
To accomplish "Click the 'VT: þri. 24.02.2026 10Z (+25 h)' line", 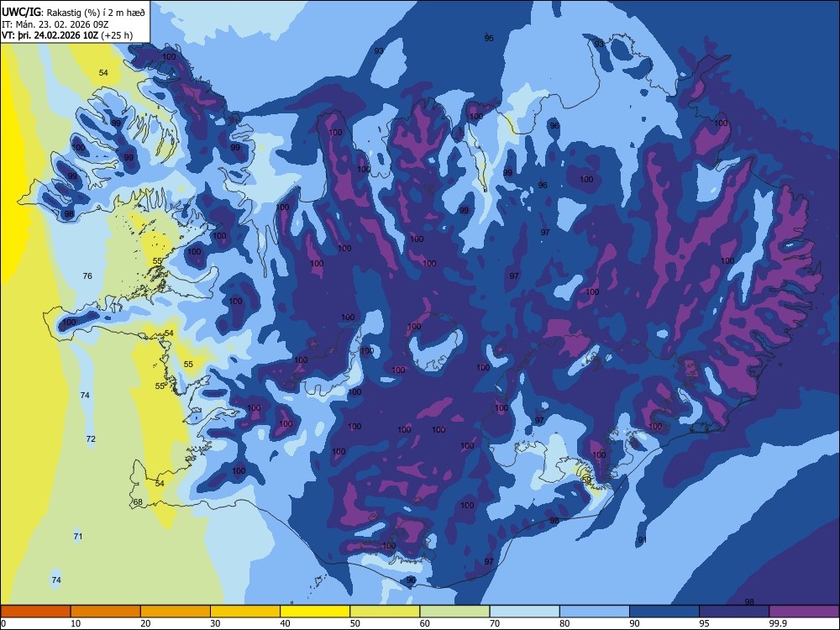I will pos(67,35).
